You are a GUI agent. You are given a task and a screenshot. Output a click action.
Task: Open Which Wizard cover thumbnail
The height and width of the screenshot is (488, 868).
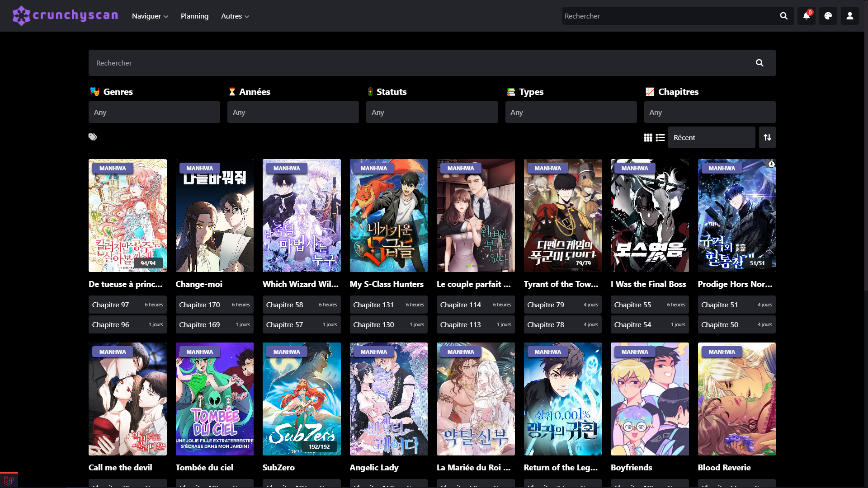point(302,216)
